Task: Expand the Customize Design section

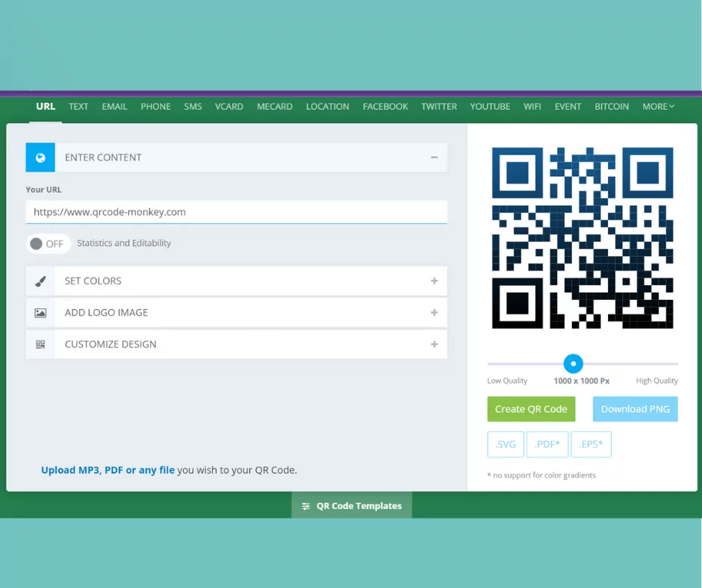Action: pyautogui.click(x=435, y=344)
